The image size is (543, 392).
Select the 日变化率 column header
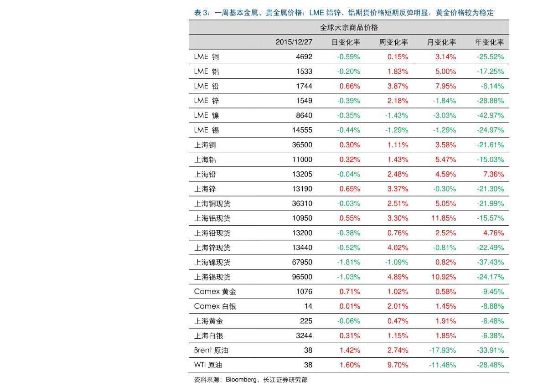tap(346, 42)
